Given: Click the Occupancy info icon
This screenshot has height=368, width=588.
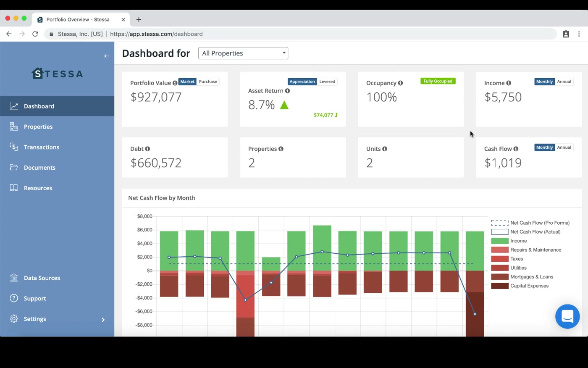Looking at the screenshot, I should [400, 83].
